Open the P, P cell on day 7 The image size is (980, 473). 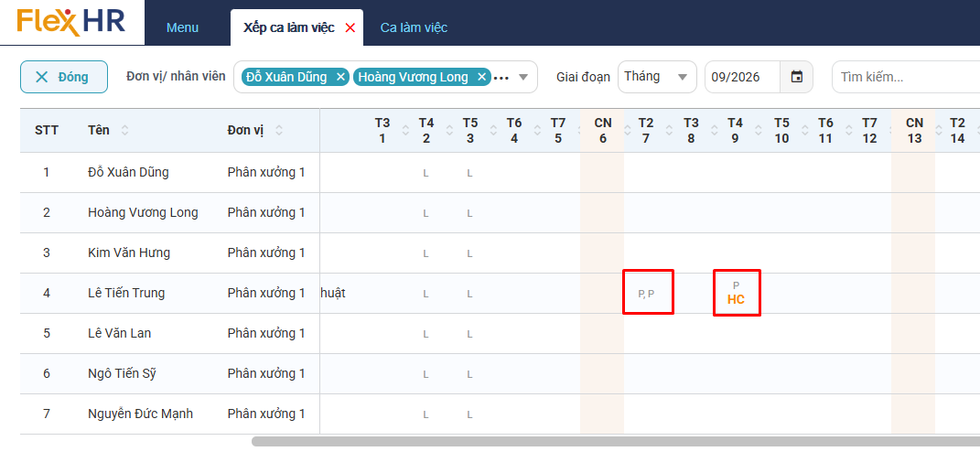646,294
